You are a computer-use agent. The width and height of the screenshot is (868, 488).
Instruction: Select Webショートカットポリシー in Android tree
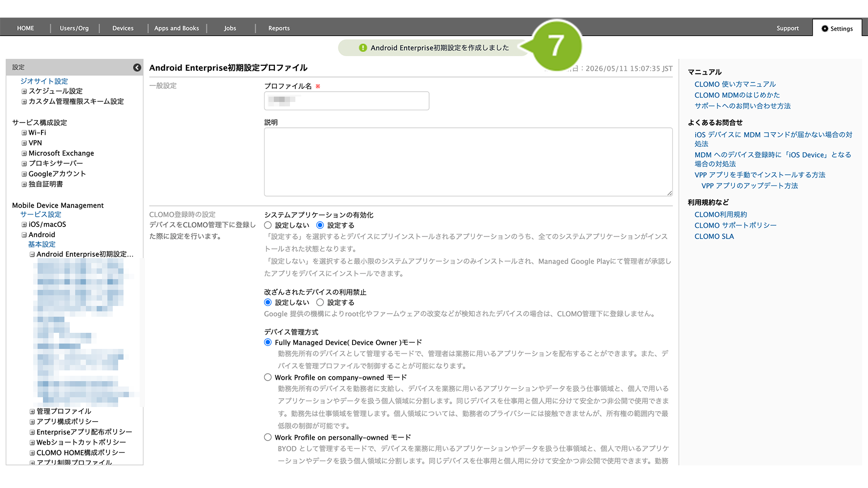(x=81, y=443)
